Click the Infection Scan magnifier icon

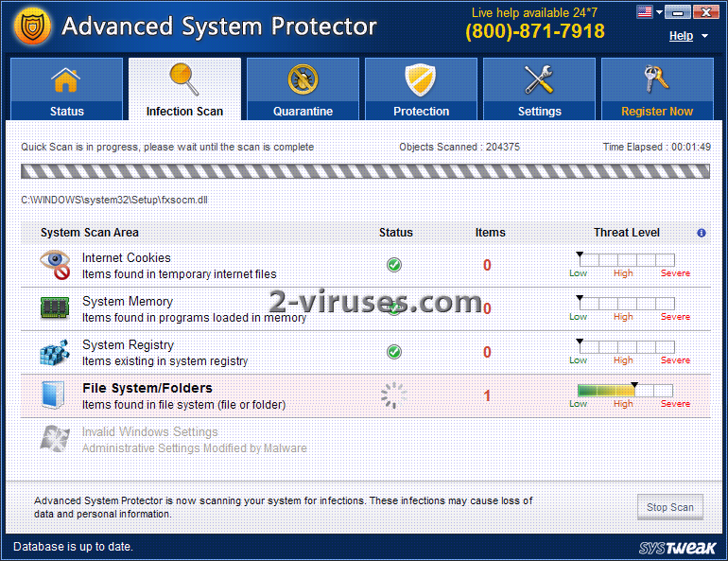tap(184, 79)
